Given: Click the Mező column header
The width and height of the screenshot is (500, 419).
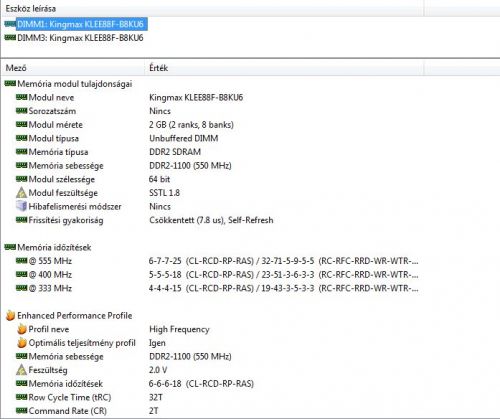Looking at the screenshot, I should click(x=16, y=68).
